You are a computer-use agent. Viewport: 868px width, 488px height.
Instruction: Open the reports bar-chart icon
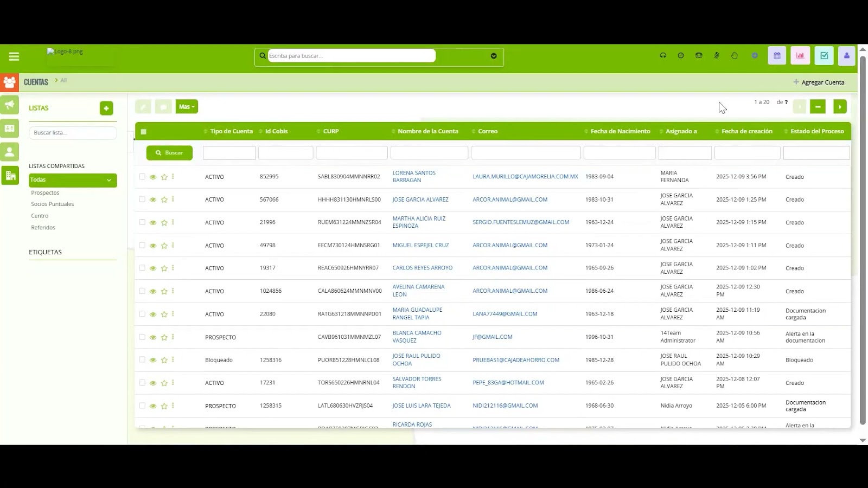point(800,55)
